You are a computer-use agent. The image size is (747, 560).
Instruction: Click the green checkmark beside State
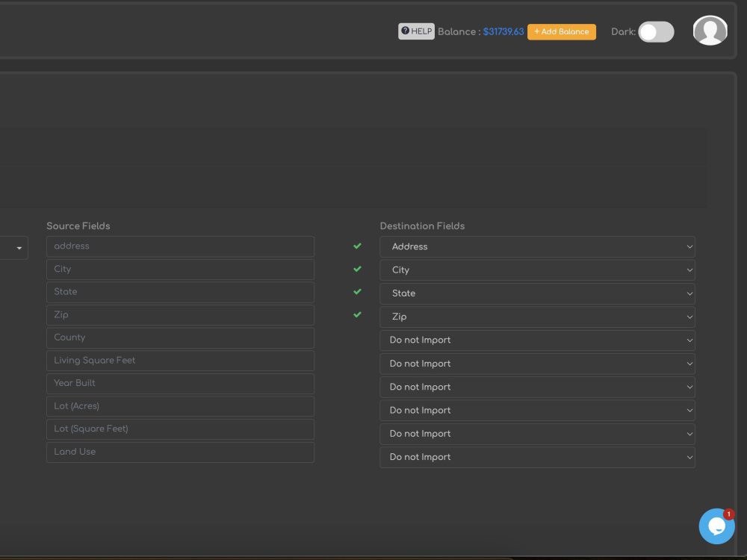tap(357, 291)
